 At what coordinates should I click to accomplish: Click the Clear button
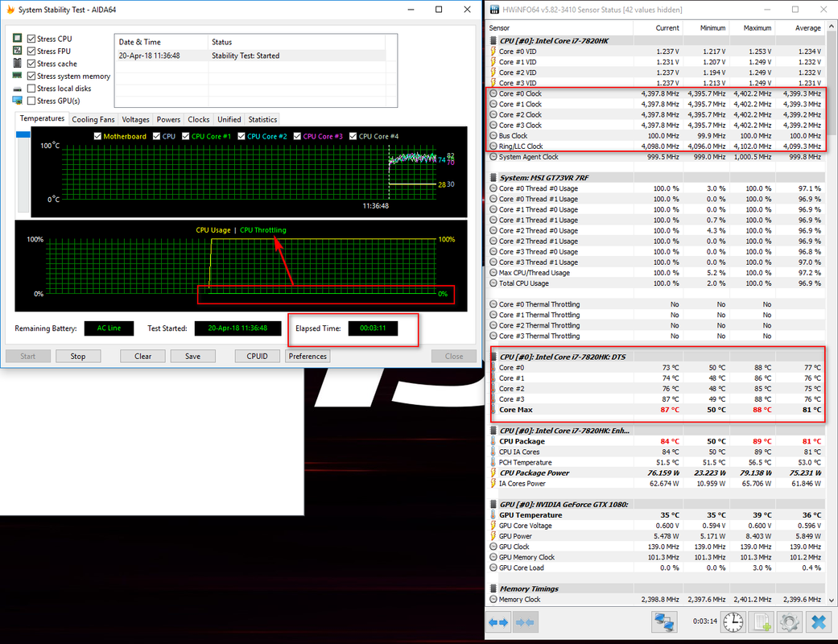click(x=142, y=356)
